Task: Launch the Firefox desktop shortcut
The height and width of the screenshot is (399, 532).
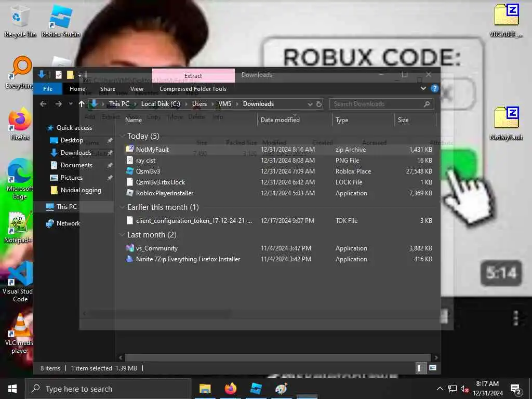Action: (x=20, y=124)
